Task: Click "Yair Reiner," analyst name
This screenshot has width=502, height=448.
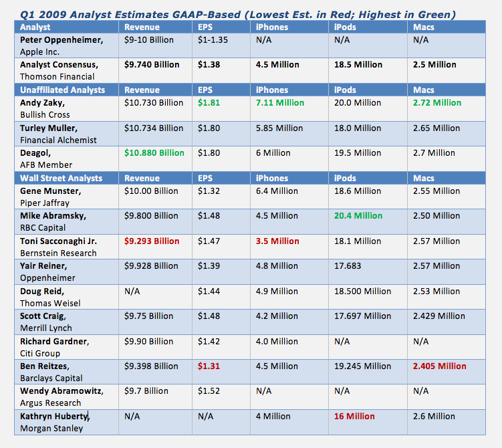Action: (43, 266)
